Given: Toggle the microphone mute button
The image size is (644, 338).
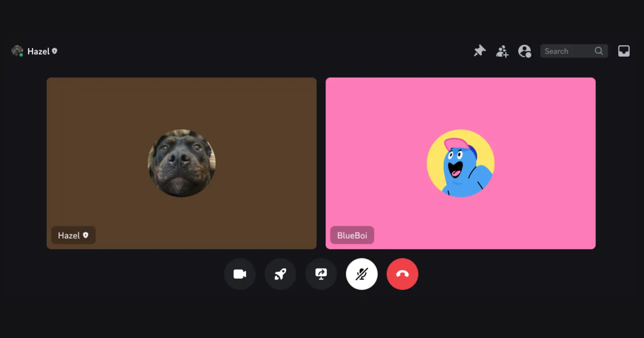Looking at the screenshot, I should (x=361, y=274).
